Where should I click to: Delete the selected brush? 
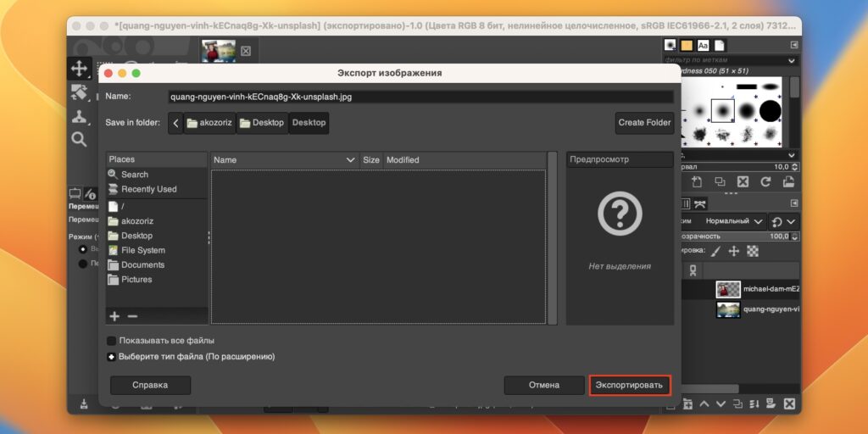pyautogui.click(x=743, y=181)
